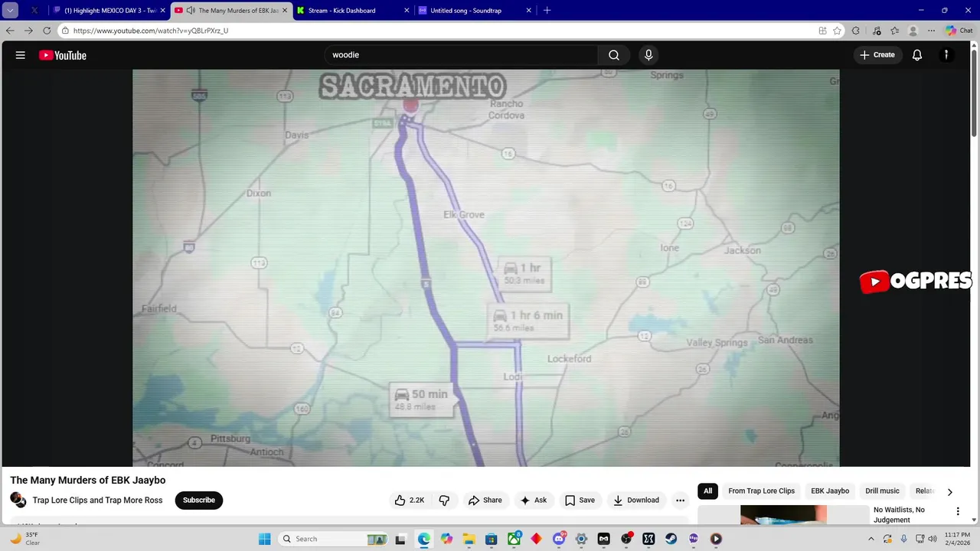
Task: Open the browser tab list dropdown
Action: (x=10, y=11)
